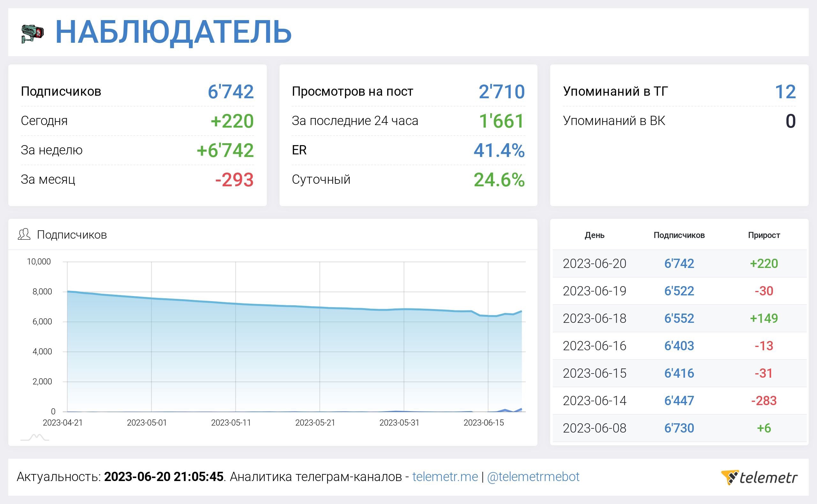Select the 2023-06-16 date cell

pos(595,346)
